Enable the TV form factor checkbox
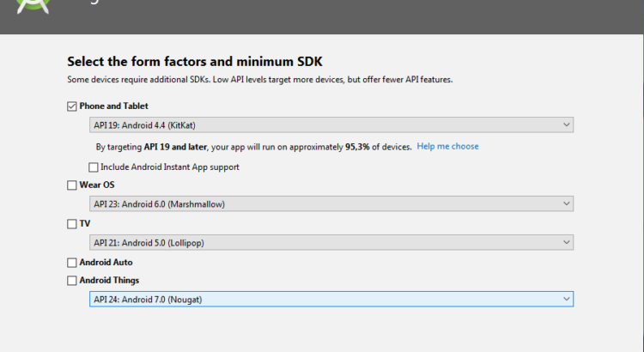Screen dimensions: 644x352 click(x=71, y=224)
